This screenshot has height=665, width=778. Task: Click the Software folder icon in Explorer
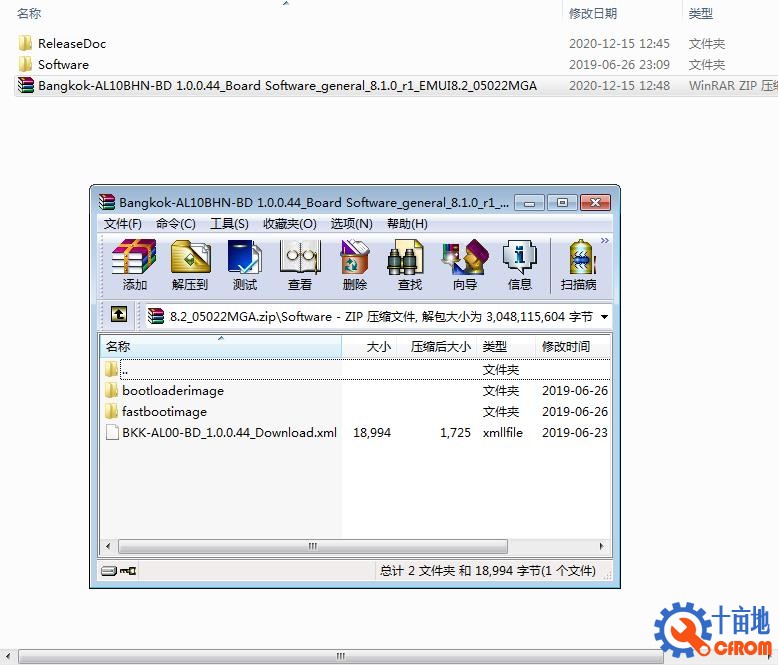coord(25,64)
